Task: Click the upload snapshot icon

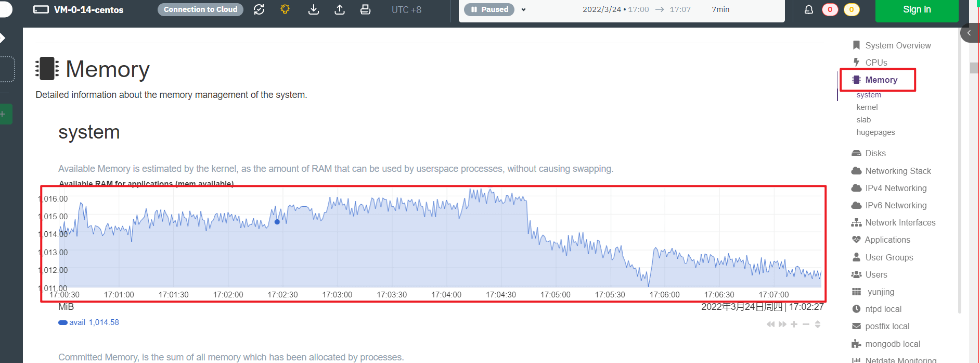Action: tap(340, 9)
